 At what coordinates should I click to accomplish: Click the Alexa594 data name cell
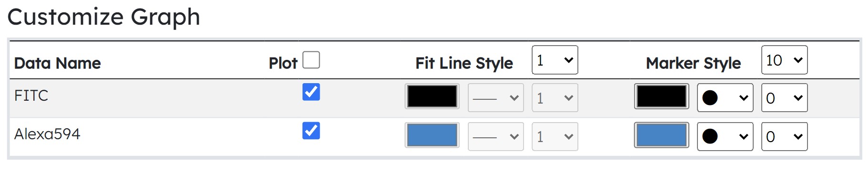coord(47,134)
